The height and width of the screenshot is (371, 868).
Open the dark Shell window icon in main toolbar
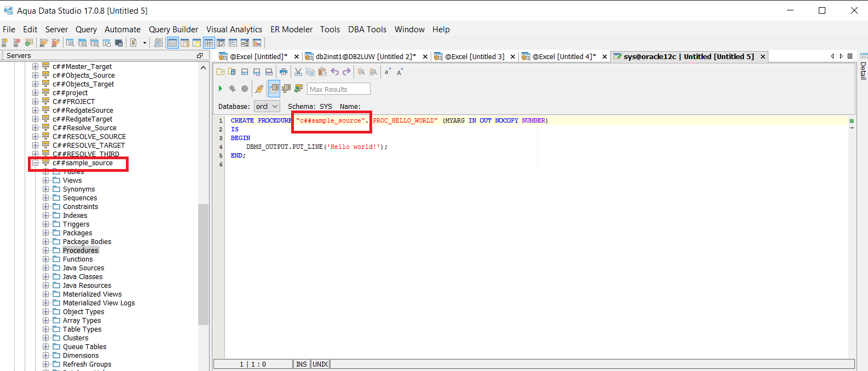point(119,43)
